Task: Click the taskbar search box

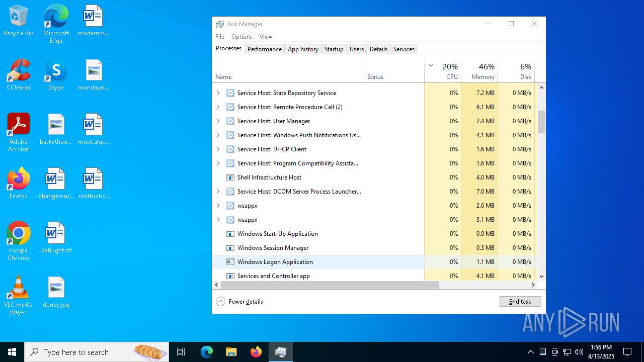Action: click(x=97, y=352)
